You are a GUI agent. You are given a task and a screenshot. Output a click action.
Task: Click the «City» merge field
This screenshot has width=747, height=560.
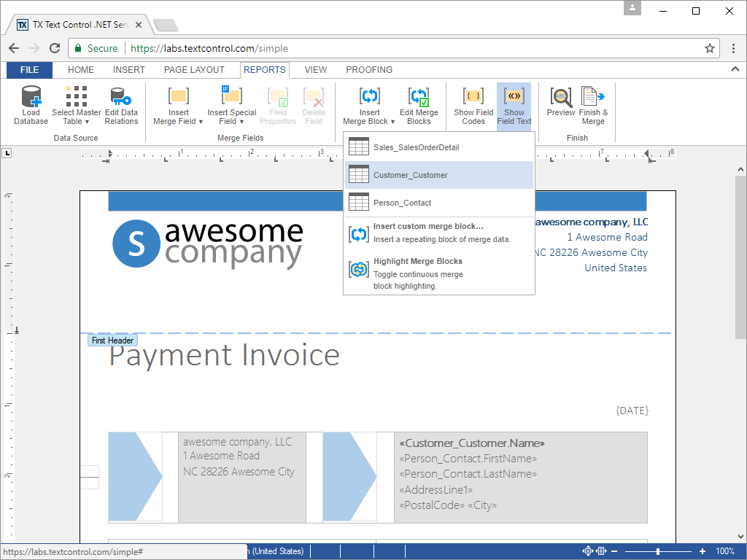click(482, 505)
